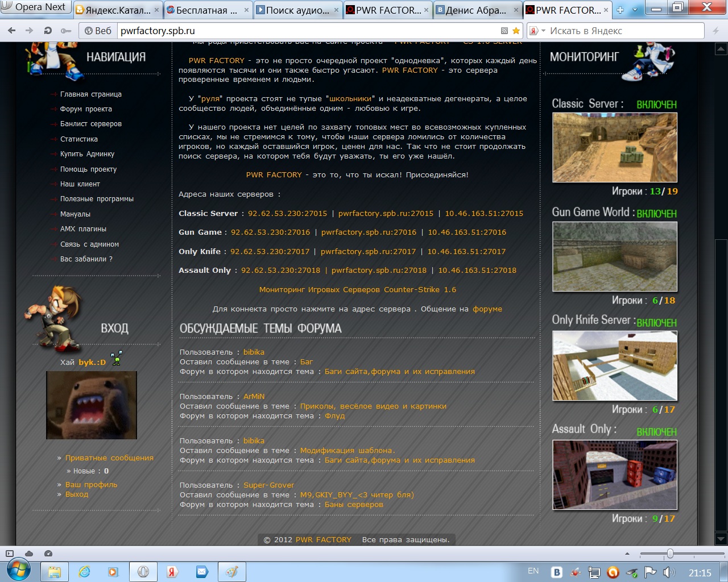Switch to the Яндекс.Каталог tab
Viewport: 728px width, 582px height.
(114, 10)
